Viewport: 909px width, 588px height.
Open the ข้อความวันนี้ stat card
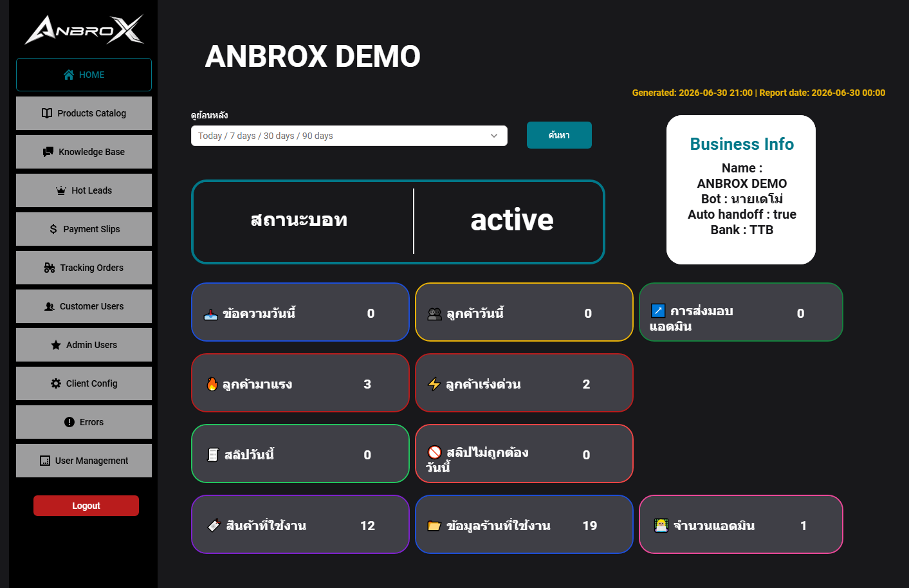click(300, 312)
